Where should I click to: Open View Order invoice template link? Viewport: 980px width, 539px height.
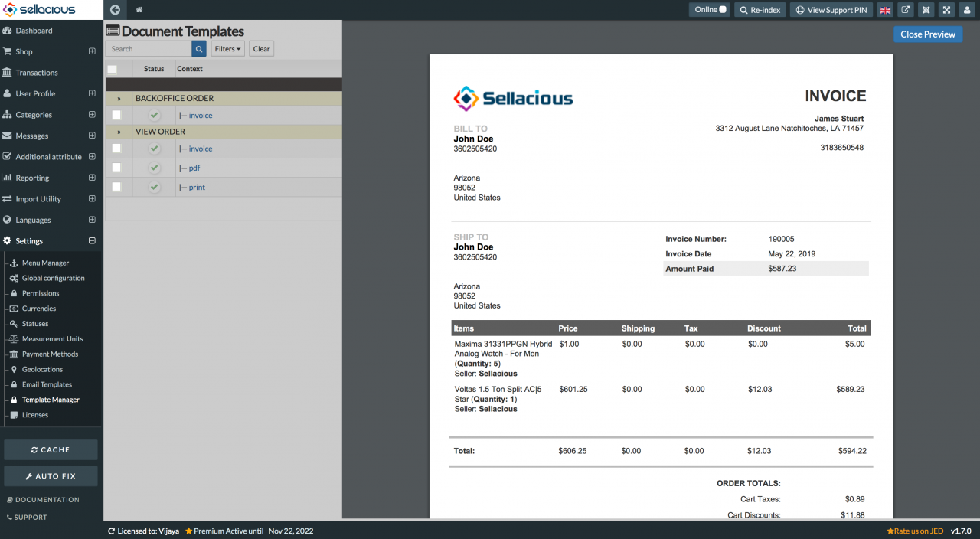click(201, 149)
